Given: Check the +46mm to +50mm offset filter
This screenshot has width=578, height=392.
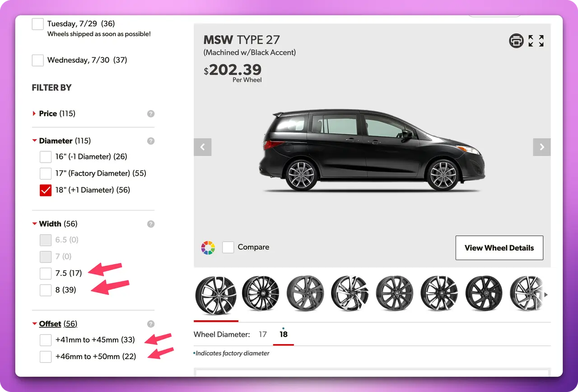Looking at the screenshot, I should [x=46, y=357].
